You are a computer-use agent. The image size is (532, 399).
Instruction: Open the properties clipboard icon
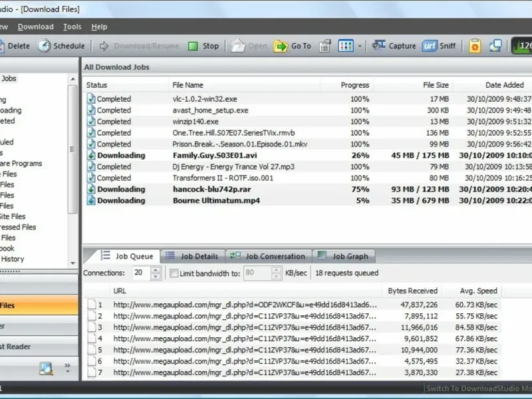pyautogui.click(x=325, y=46)
